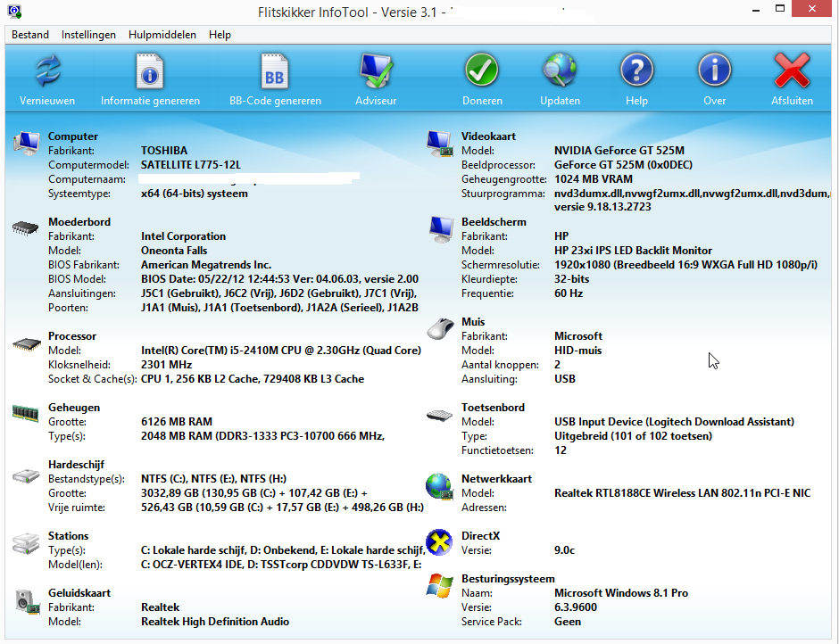Viewport: 839px width, 644px height.
Task: Click 'Microsoft Windows 8.1 Pro' OS name
Action: tap(620, 592)
